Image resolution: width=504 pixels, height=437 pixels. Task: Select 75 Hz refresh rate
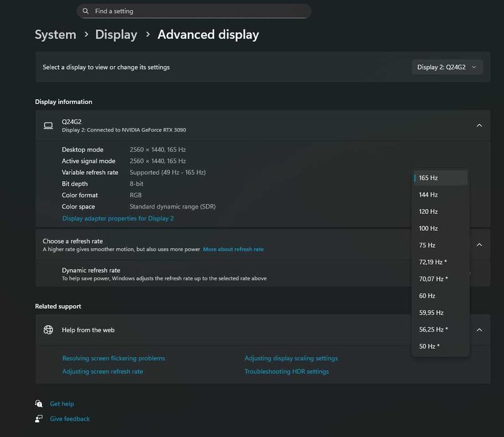coord(440,245)
